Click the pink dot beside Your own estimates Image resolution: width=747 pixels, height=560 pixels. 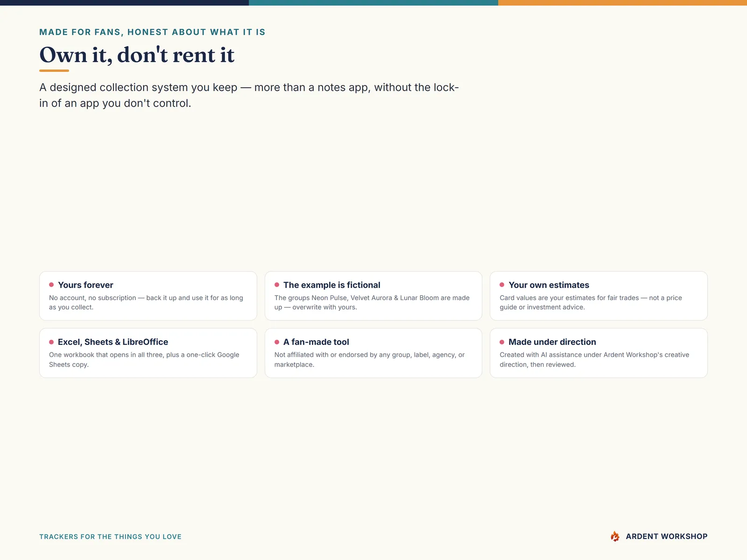pos(502,285)
